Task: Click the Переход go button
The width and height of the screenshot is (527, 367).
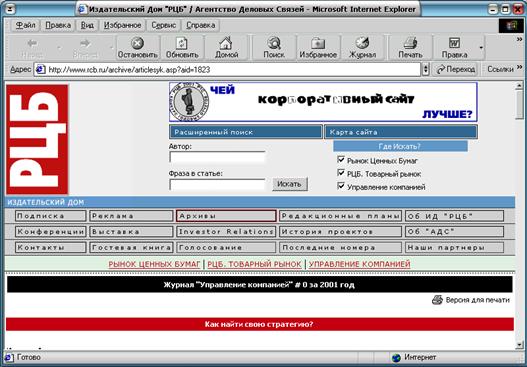Action: (x=456, y=69)
